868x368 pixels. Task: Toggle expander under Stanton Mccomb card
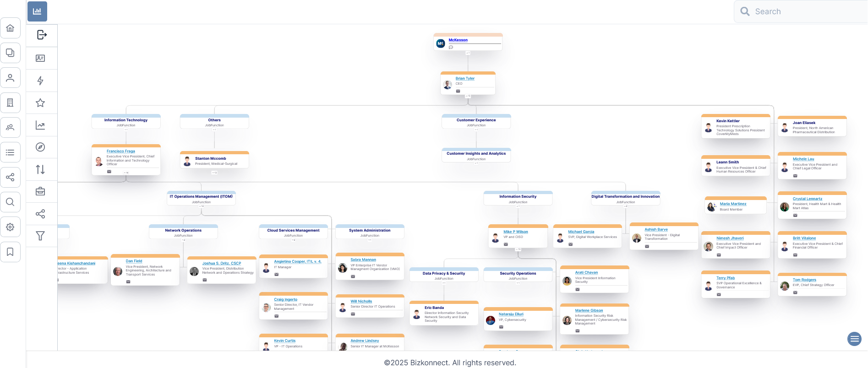pos(214,173)
